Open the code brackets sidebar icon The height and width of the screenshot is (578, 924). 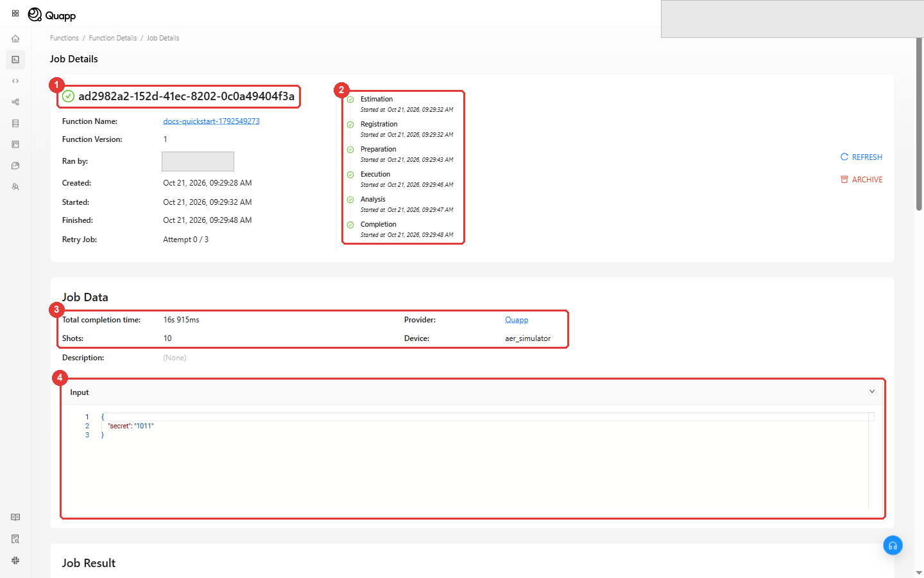click(15, 81)
